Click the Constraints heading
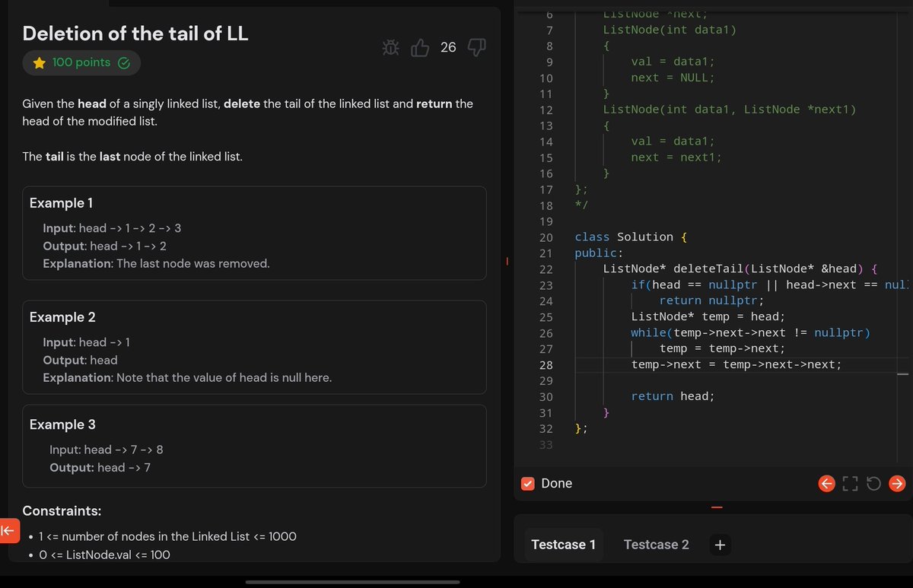Viewport: 913px width, 588px height. click(x=62, y=510)
